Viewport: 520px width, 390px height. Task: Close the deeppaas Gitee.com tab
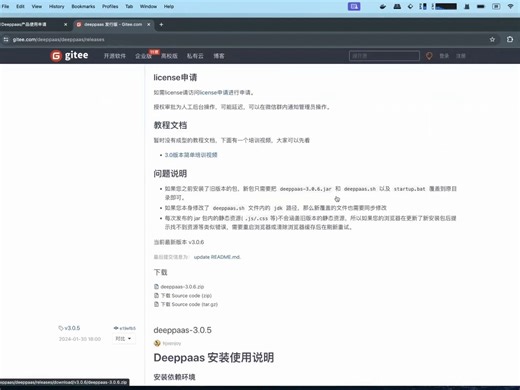[149, 24]
